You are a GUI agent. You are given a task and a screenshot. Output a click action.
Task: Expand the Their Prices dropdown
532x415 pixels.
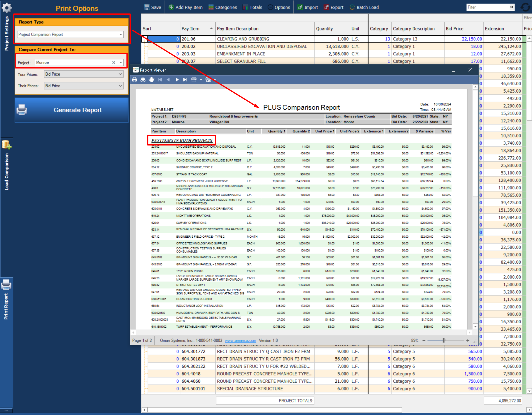coord(120,86)
